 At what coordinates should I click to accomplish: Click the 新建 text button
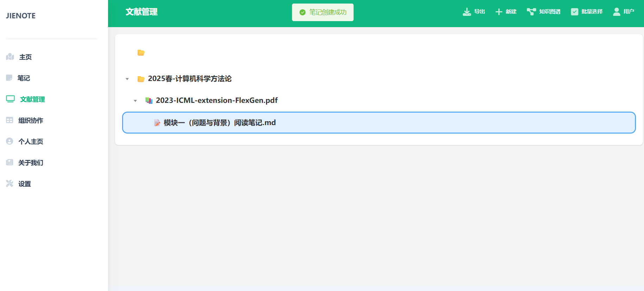pyautogui.click(x=511, y=12)
